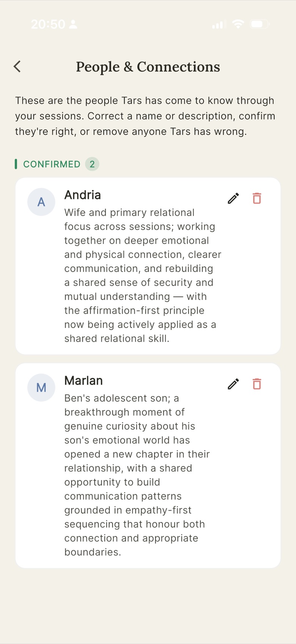
Task: Tap the person icon beside the clock
Action: [74, 24]
